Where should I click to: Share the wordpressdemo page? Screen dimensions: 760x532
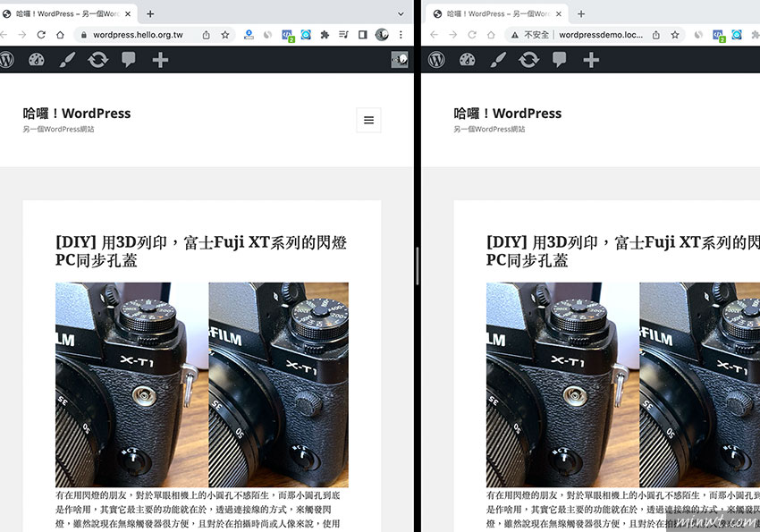pyautogui.click(x=655, y=34)
